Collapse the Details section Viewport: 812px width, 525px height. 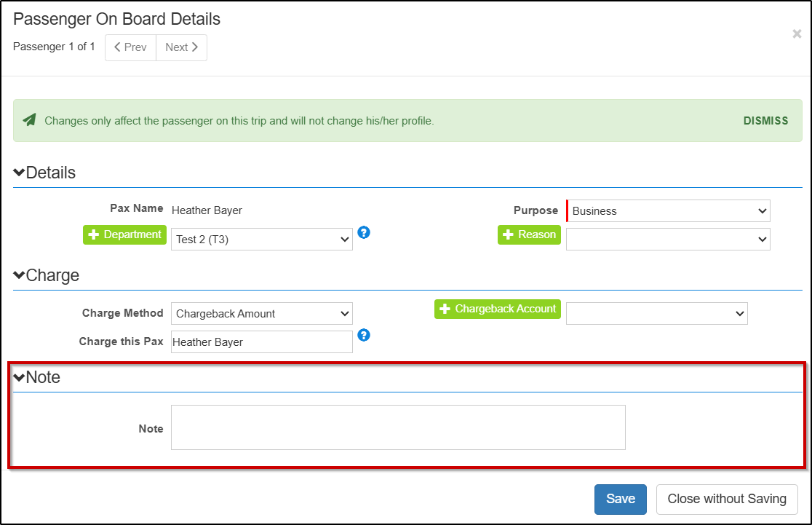(20, 173)
